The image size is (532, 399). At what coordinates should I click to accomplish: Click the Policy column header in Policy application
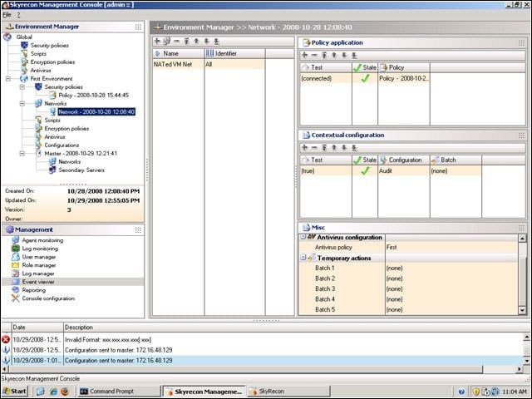(x=404, y=67)
